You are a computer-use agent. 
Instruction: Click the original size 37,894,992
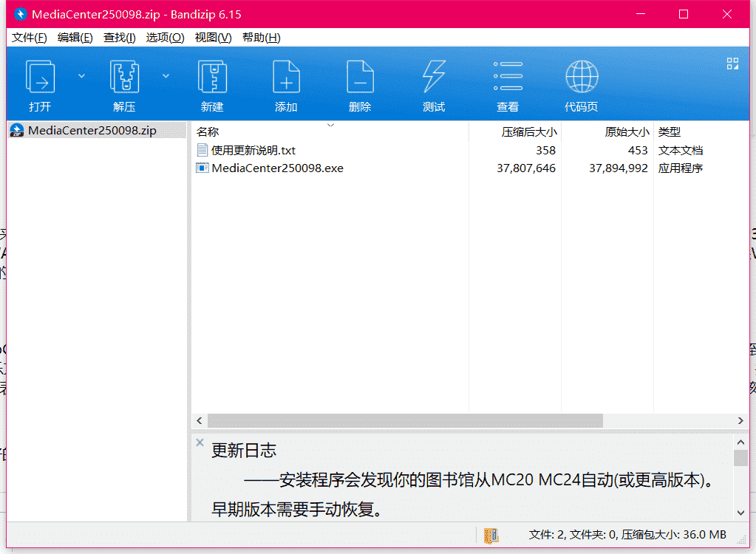[x=618, y=168]
